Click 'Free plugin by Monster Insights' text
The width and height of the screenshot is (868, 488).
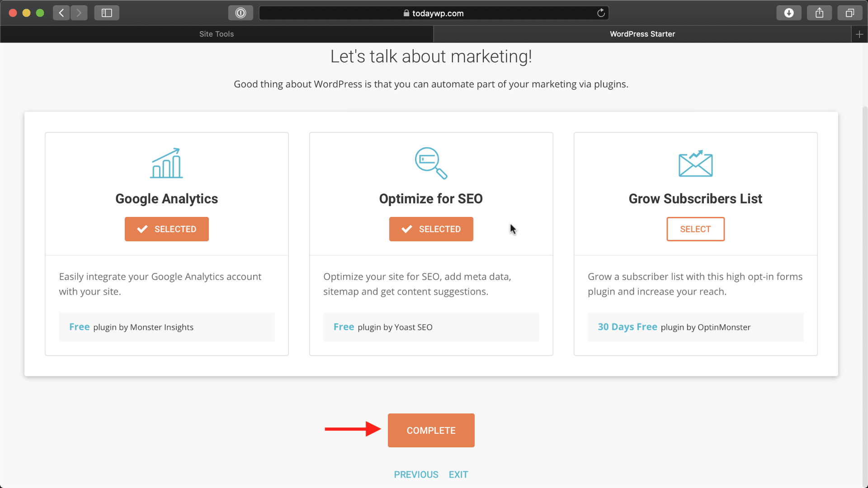(131, 327)
